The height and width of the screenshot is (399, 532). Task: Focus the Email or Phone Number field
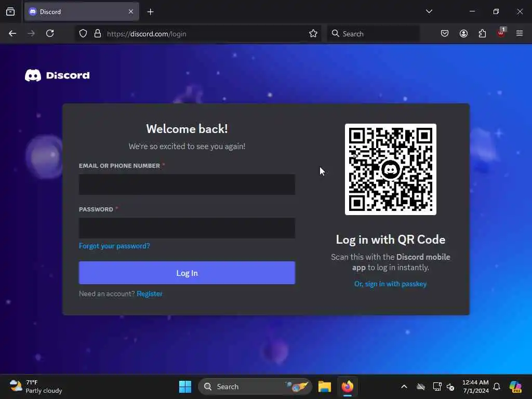tap(187, 184)
